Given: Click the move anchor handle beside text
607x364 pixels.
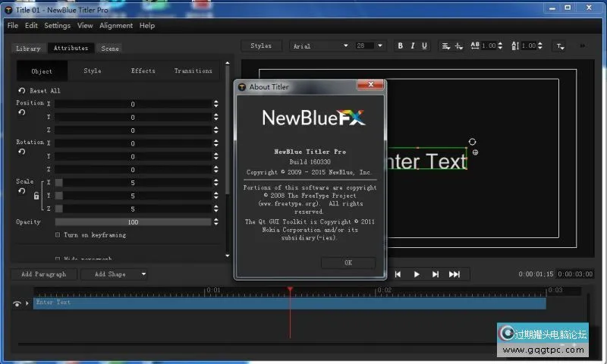Looking at the screenshot, I should coord(476,152).
